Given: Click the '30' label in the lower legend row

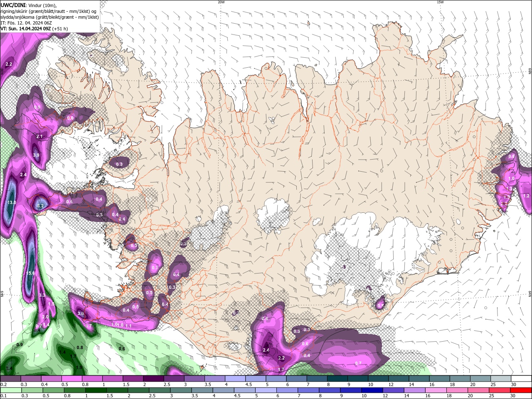Looking at the screenshot, I should point(514,395).
